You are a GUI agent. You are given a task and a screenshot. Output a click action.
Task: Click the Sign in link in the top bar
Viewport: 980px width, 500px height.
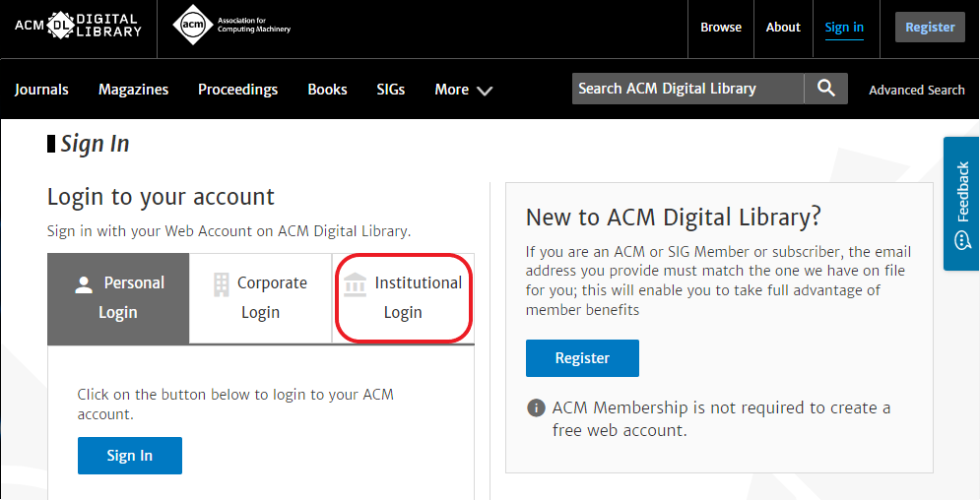click(x=844, y=28)
